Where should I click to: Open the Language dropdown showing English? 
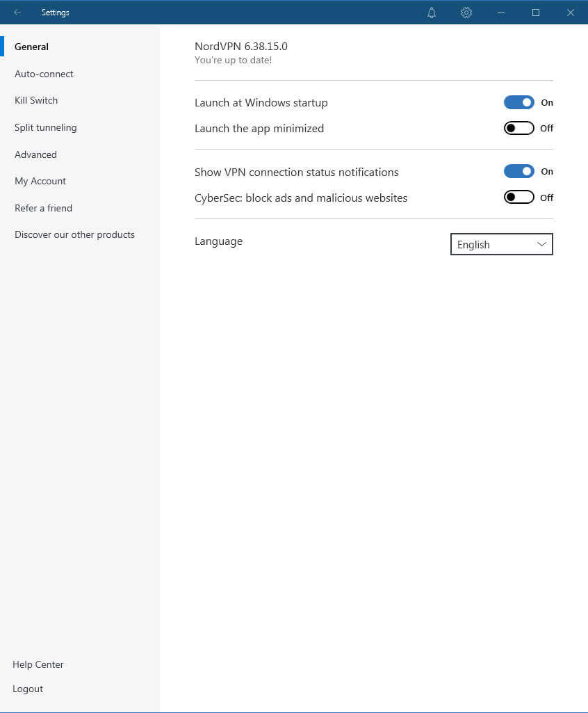pyautogui.click(x=502, y=244)
